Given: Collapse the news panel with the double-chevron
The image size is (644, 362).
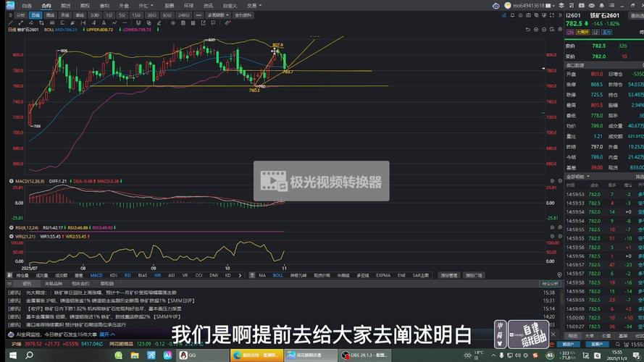Looking at the screenshot, I should point(9,284).
